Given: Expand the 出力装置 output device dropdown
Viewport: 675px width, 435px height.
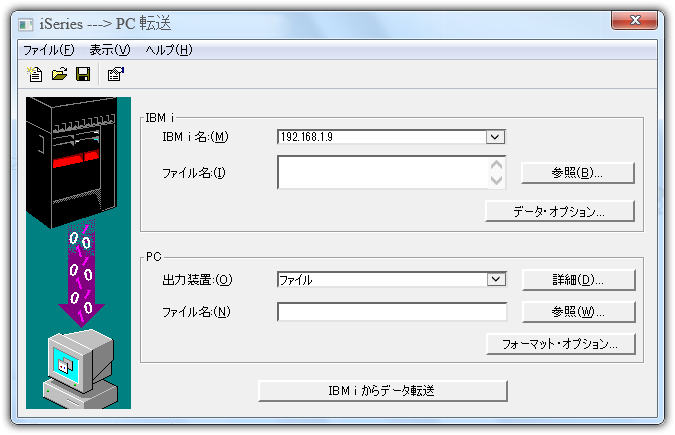Looking at the screenshot, I should (x=495, y=280).
